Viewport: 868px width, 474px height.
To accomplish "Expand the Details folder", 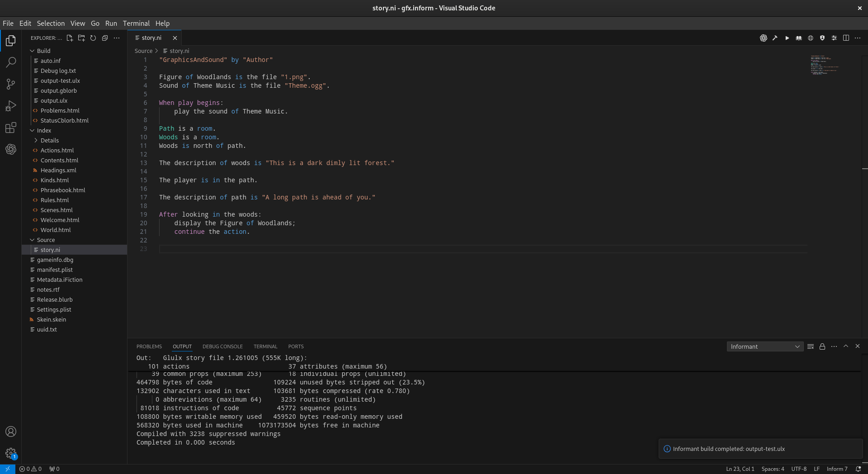I will pos(74,140).
